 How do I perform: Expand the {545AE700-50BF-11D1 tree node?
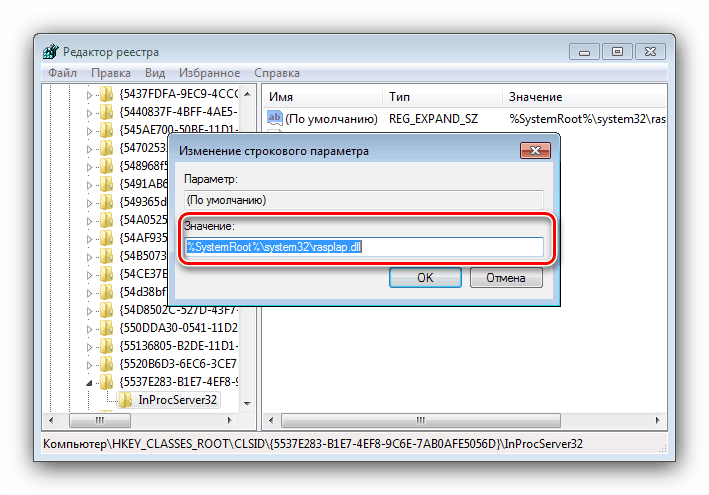pos(89,131)
